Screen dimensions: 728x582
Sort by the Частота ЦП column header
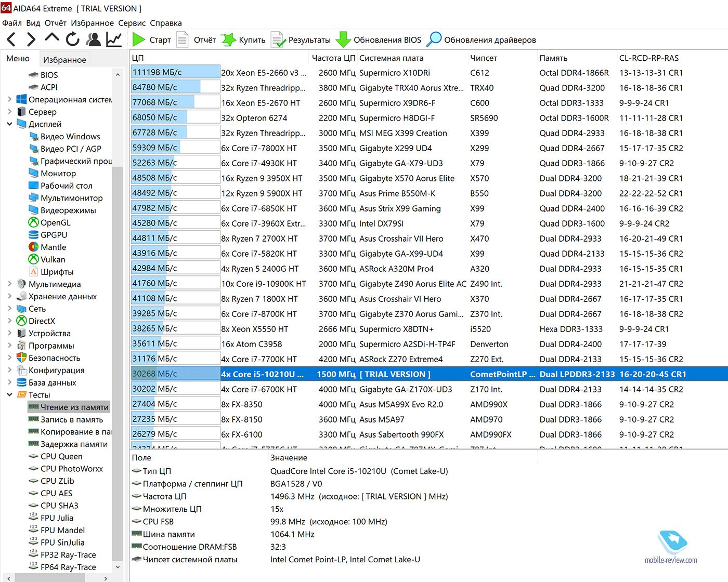pos(333,58)
